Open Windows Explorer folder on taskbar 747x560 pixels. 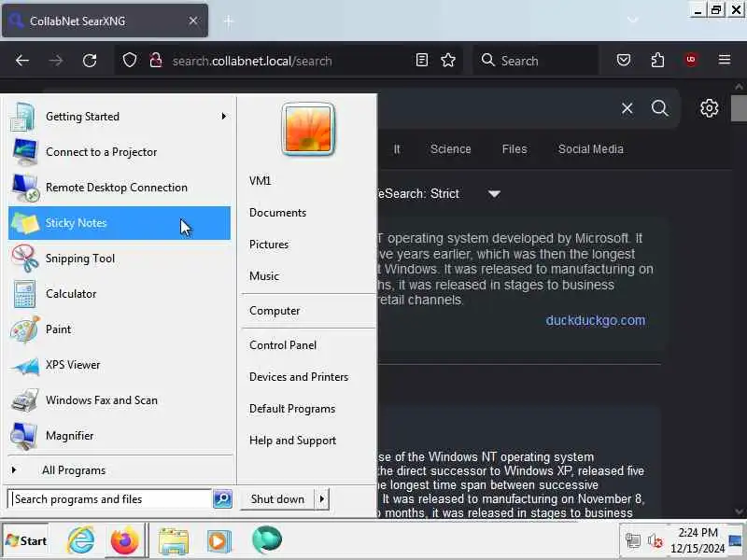pyautogui.click(x=174, y=541)
